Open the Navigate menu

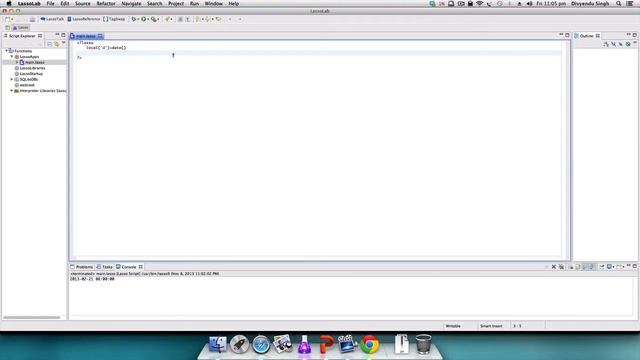click(131, 4)
